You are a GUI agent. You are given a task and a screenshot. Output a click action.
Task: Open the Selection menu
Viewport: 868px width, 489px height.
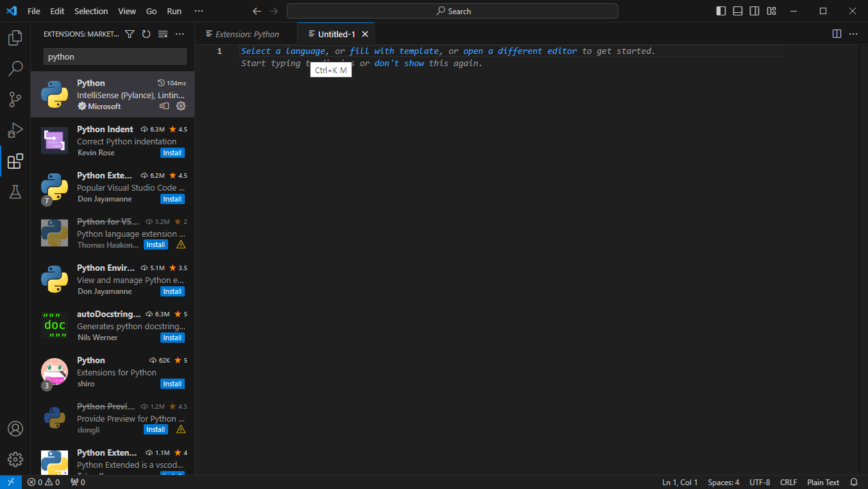(91, 11)
